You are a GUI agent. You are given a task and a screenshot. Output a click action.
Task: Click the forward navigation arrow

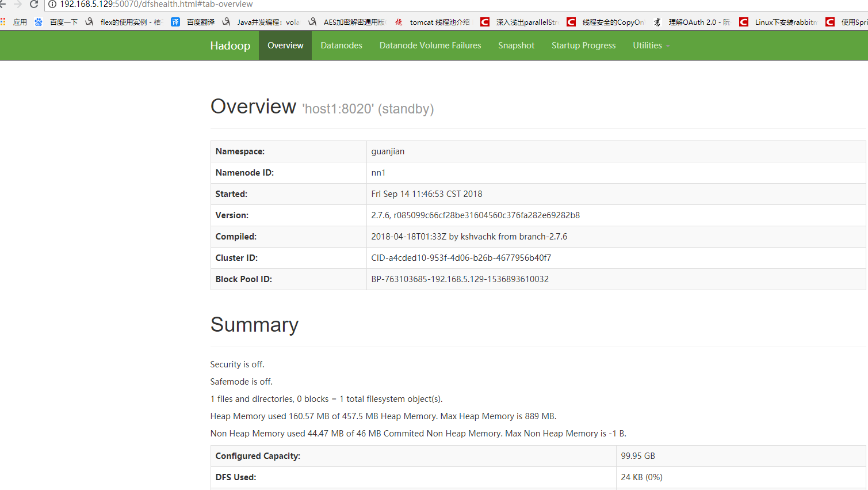(17, 4)
